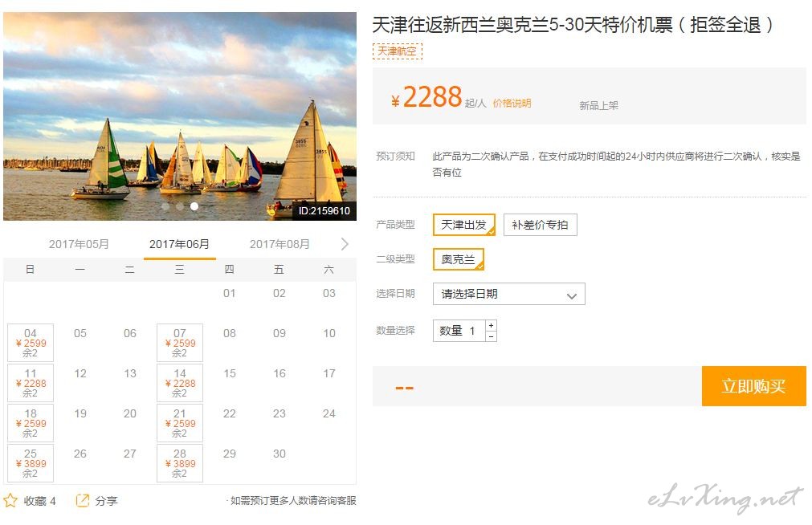Go to next month with the calendar arrow
The image size is (812, 525).
coord(345,244)
